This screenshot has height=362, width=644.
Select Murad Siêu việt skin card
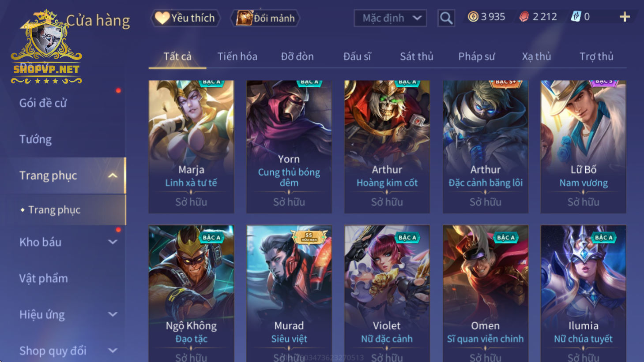coord(289,293)
